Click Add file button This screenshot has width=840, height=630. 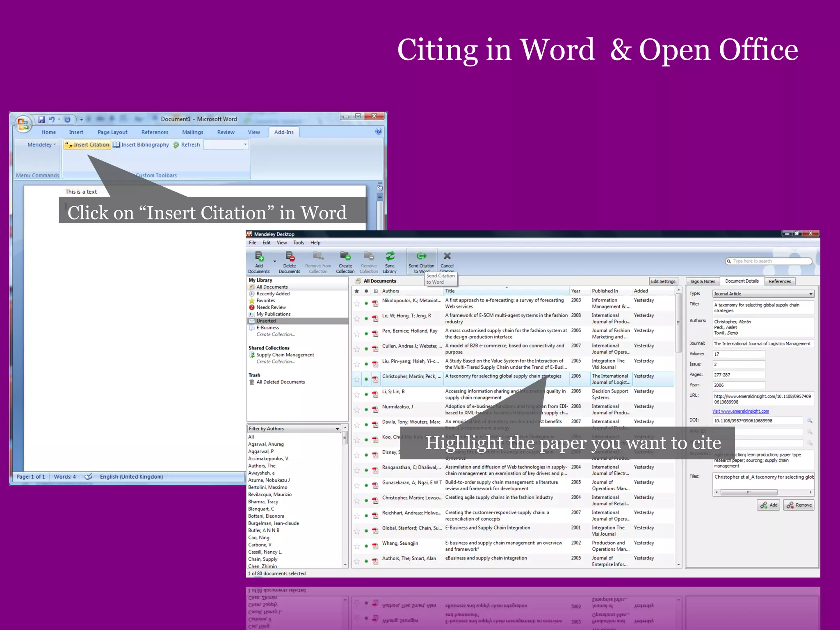coord(769,505)
